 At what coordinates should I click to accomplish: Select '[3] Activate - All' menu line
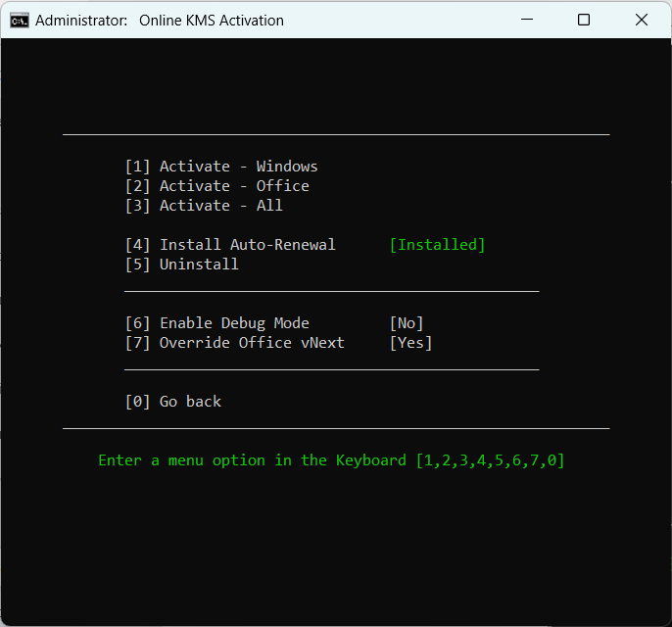coord(204,206)
